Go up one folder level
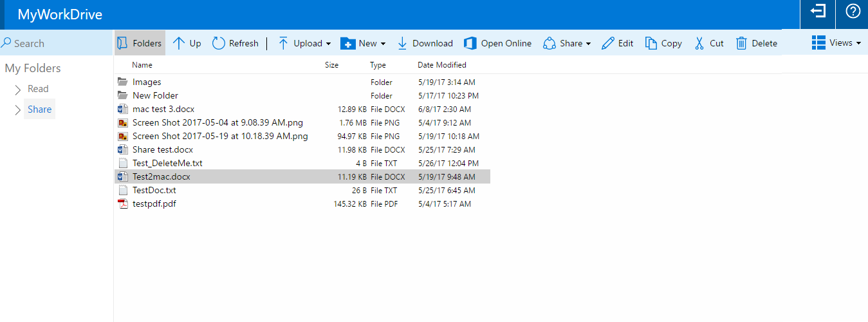Image resolution: width=868 pixels, height=322 pixels. tap(180, 43)
